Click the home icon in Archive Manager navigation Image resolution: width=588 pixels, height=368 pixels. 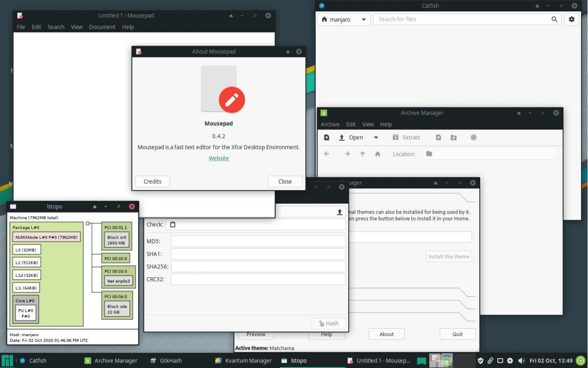[377, 154]
